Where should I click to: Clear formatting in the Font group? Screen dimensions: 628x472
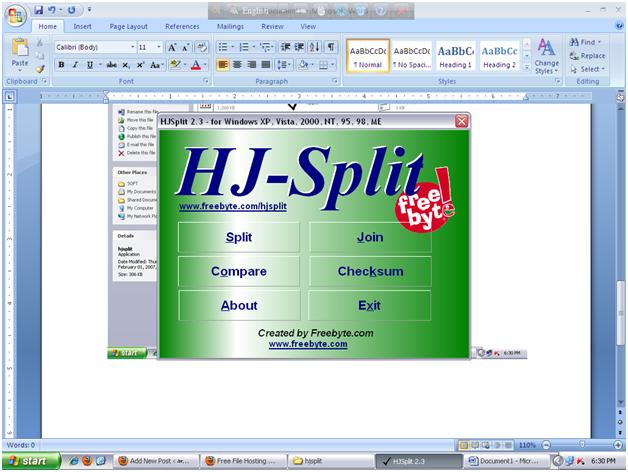[x=201, y=47]
